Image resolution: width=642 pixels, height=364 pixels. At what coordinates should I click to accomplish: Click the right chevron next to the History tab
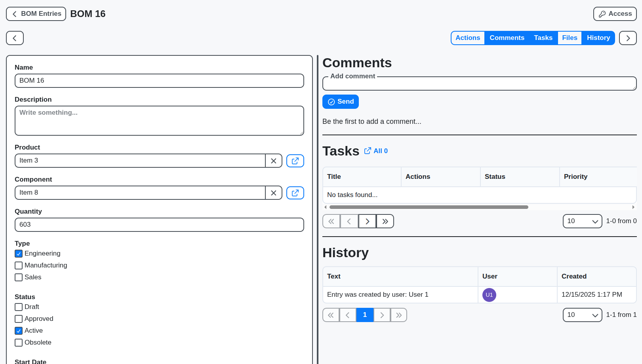[628, 38]
